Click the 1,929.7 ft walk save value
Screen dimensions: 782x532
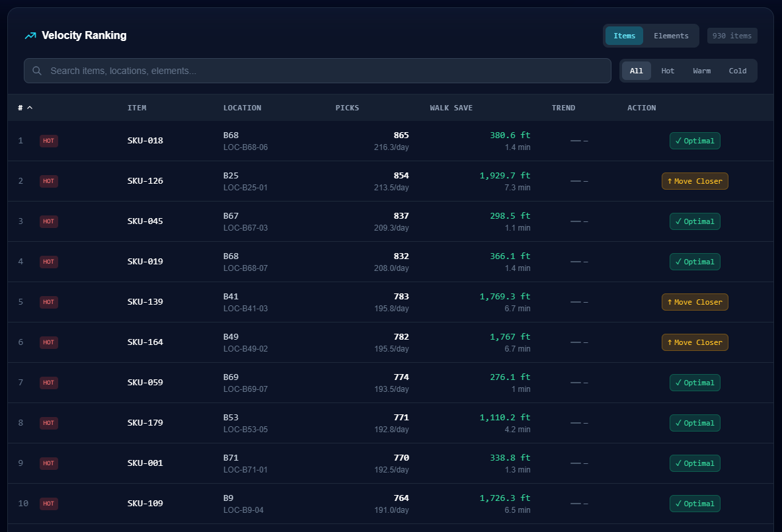tap(505, 176)
